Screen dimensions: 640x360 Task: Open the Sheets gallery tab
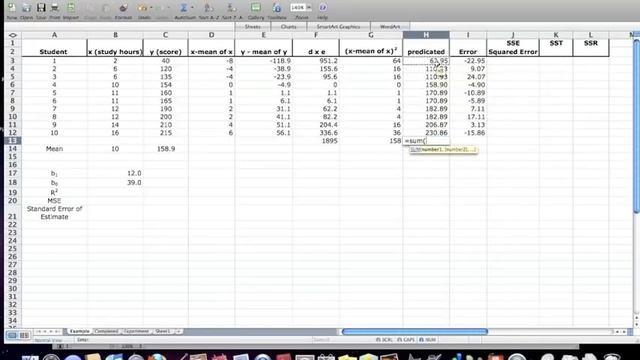tap(253, 27)
